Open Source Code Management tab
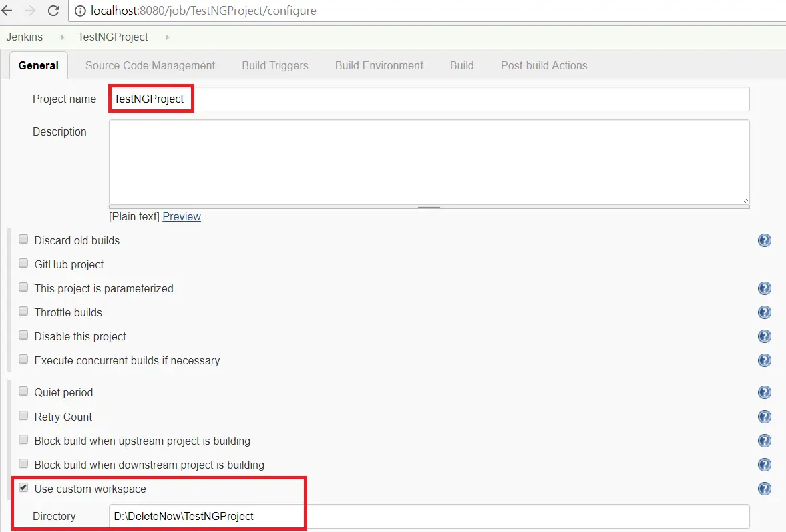This screenshot has width=786, height=532. [150, 65]
